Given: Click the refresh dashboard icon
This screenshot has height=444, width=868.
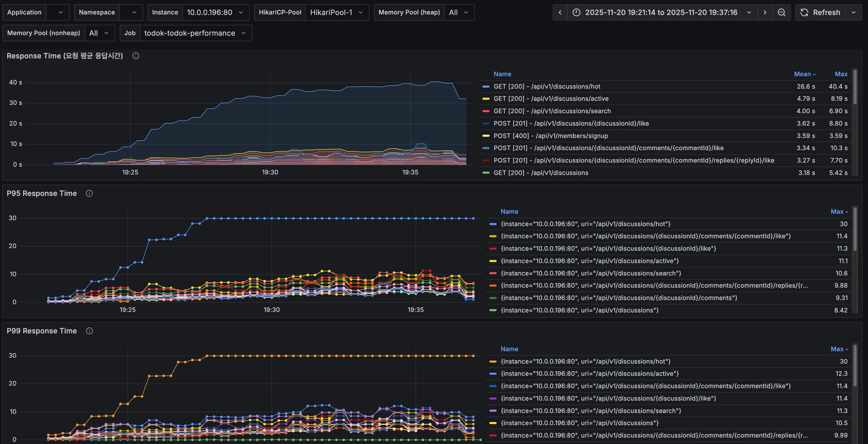Looking at the screenshot, I should (804, 12).
